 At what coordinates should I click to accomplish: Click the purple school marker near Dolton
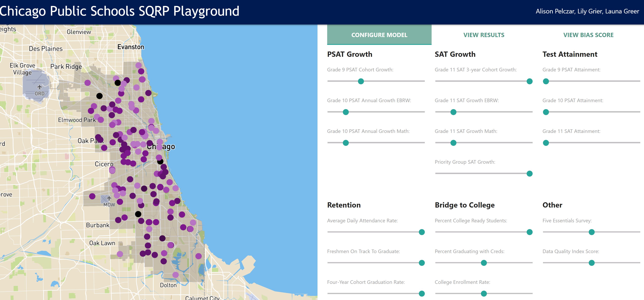pos(175,275)
